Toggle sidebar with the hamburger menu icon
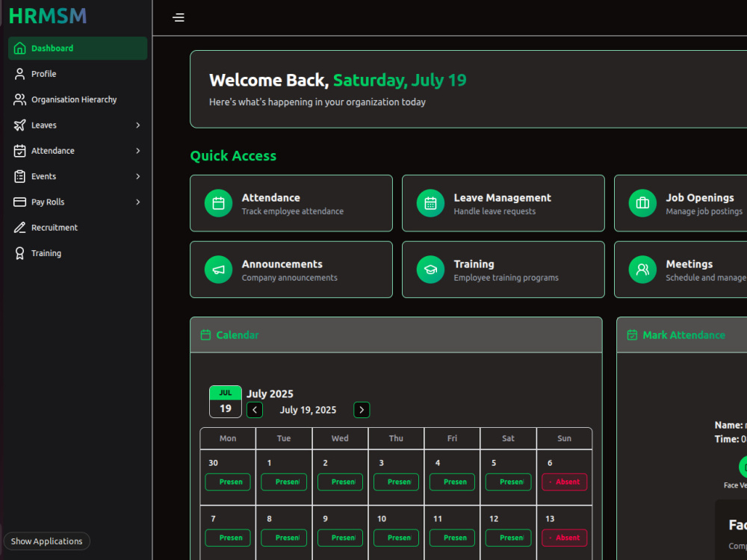The width and height of the screenshot is (747, 560). pos(179,18)
